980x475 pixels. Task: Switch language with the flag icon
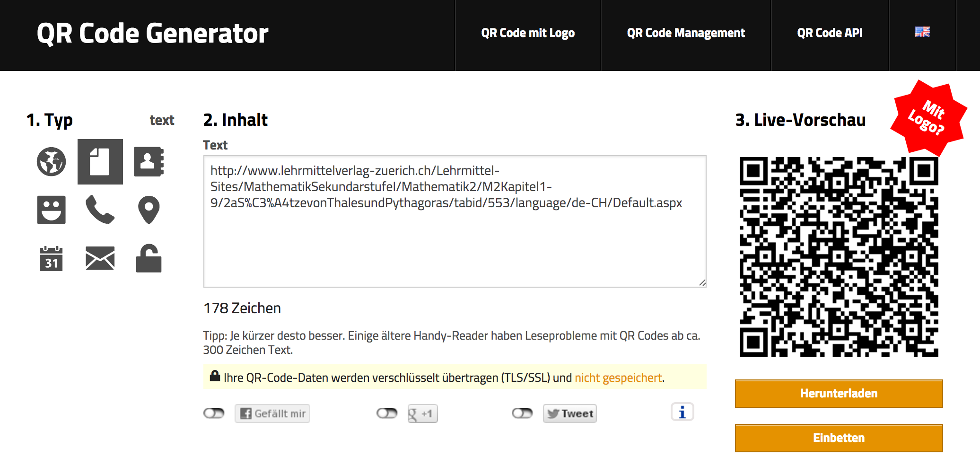click(922, 32)
